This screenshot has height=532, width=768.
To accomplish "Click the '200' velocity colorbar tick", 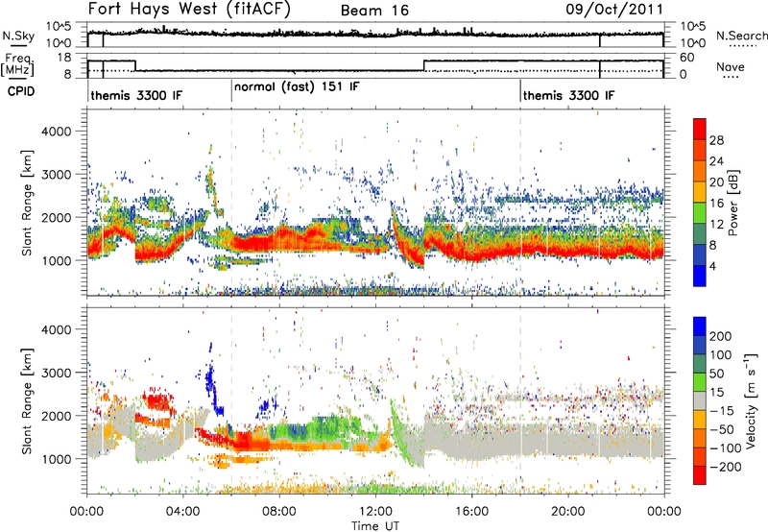I will pos(721,336).
